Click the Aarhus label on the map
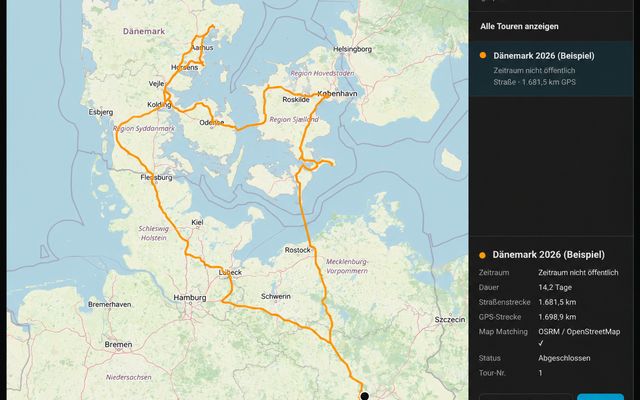The width and height of the screenshot is (640, 400). [x=202, y=47]
